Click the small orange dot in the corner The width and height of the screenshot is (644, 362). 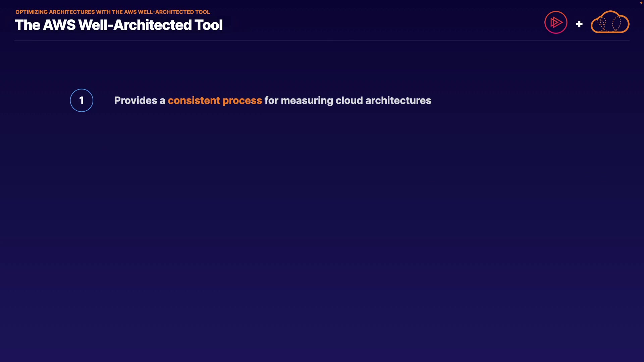(641, 3)
